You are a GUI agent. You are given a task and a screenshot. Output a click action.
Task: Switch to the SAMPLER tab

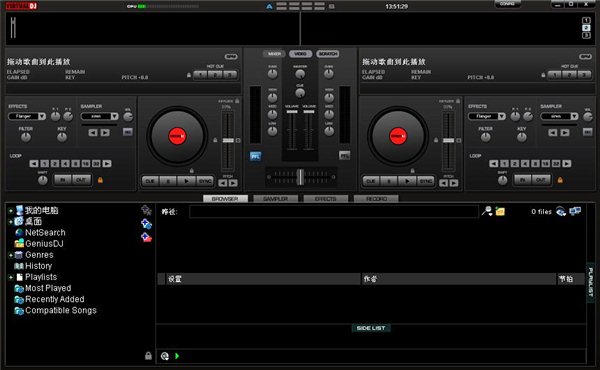[x=276, y=199]
